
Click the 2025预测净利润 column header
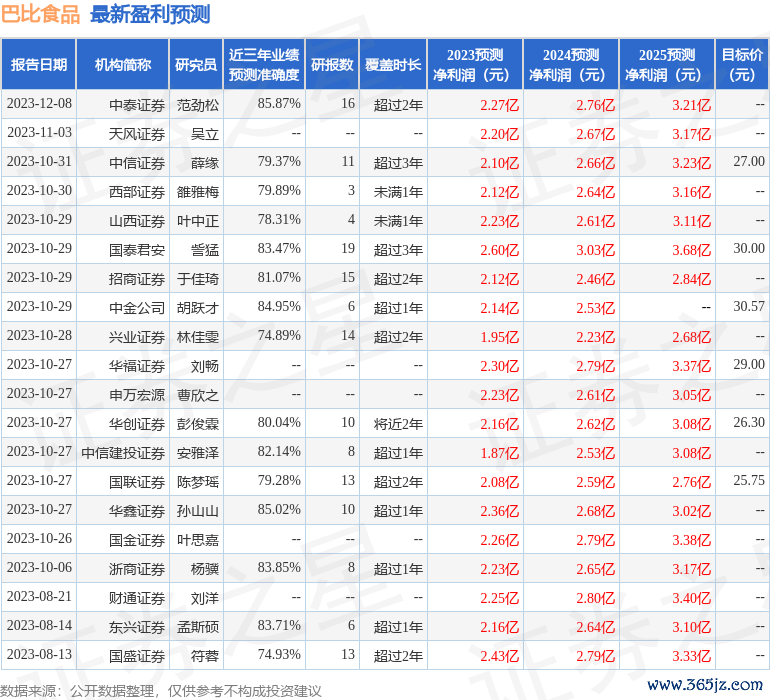tap(667, 64)
